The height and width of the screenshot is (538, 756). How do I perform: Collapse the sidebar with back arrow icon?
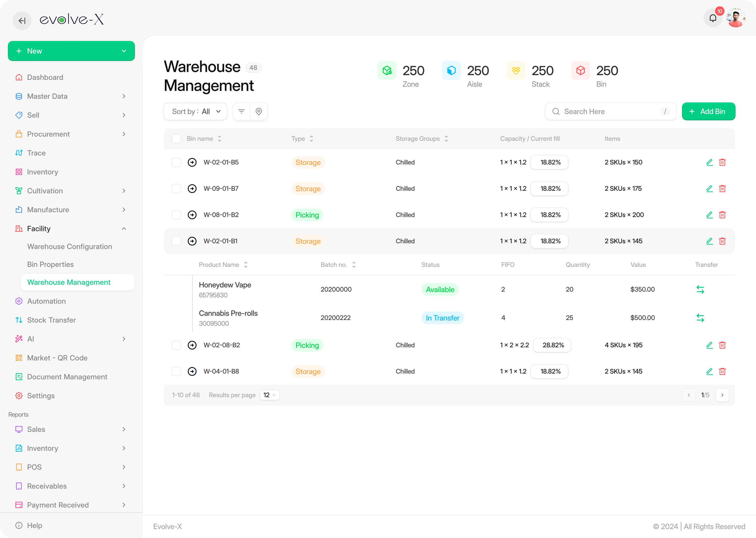tap(22, 20)
